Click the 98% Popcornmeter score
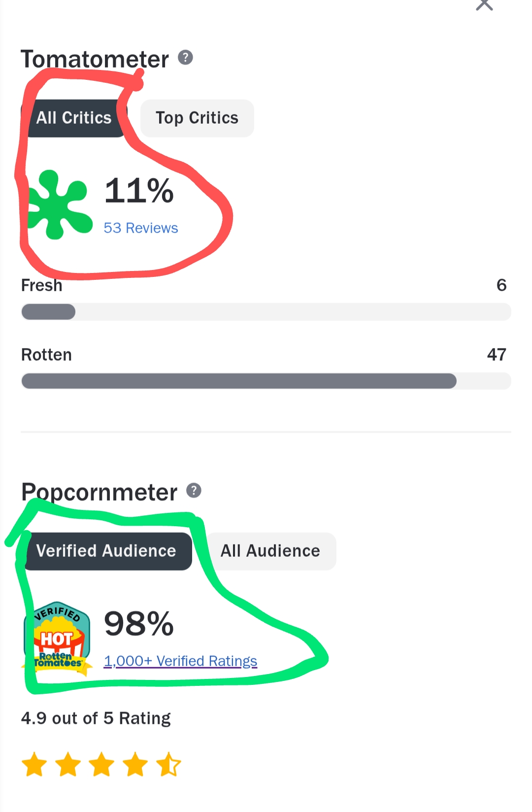 tap(139, 624)
